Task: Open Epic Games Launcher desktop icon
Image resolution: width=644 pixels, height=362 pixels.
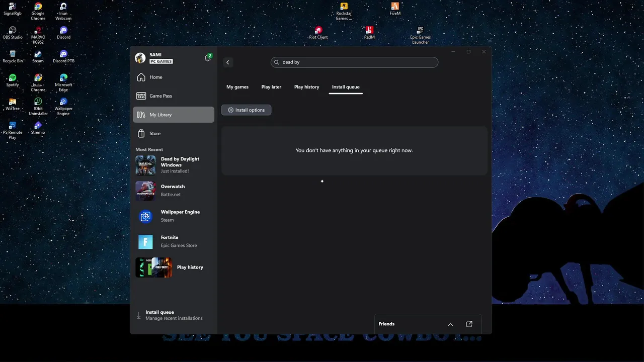Action: click(420, 35)
